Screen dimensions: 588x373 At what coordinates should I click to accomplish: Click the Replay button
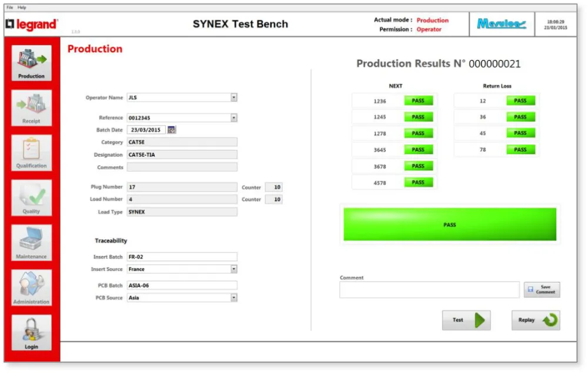coord(536,320)
